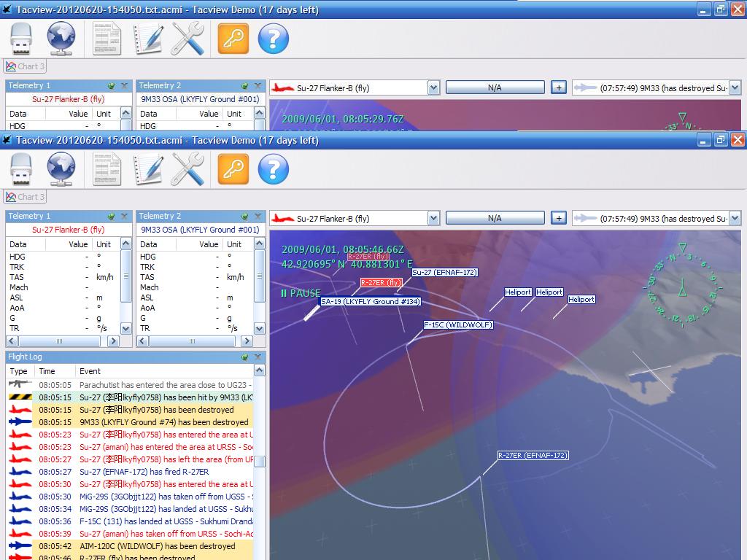The width and height of the screenshot is (747, 560).
Task: Select the 9M33 (LKYFLY Ground #74) destroyed row
Action: click(x=131, y=422)
